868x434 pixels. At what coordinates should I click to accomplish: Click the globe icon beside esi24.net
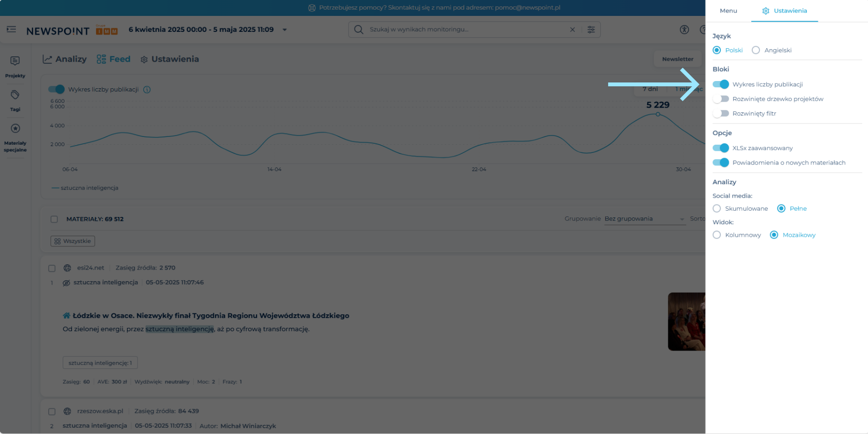tap(67, 268)
